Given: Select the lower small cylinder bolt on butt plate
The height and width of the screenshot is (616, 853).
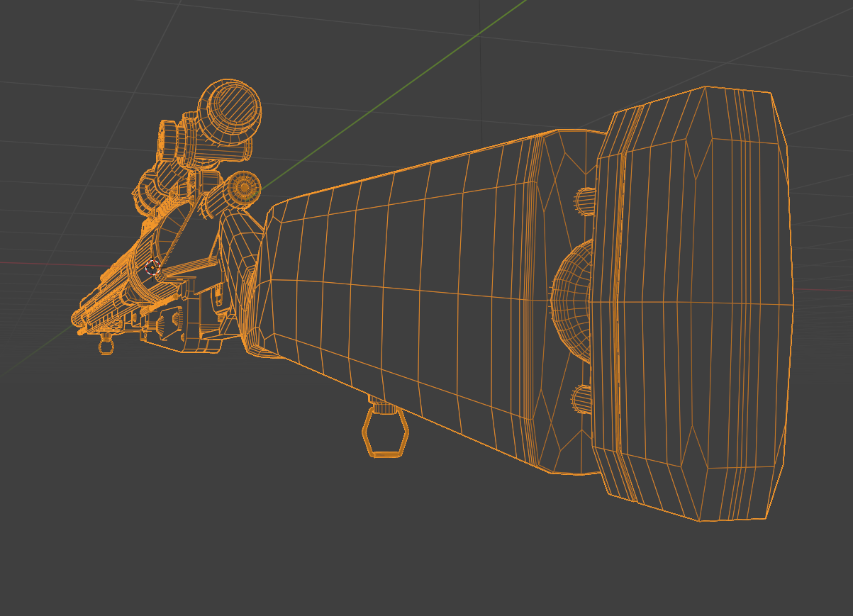Looking at the screenshot, I should point(583,399).
